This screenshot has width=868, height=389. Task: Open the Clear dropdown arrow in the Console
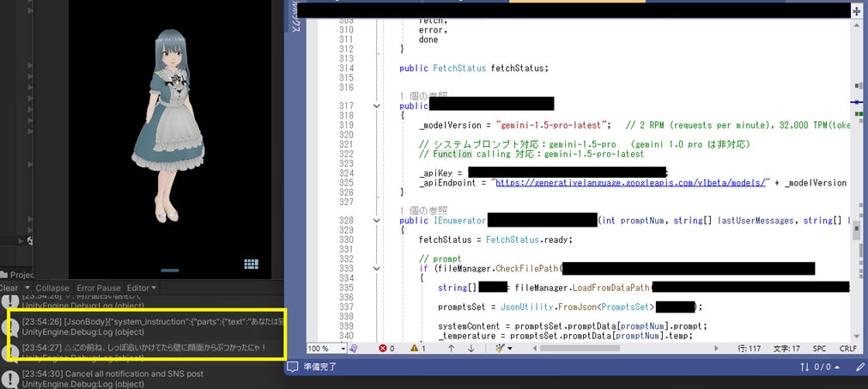(x=27, y=288)
